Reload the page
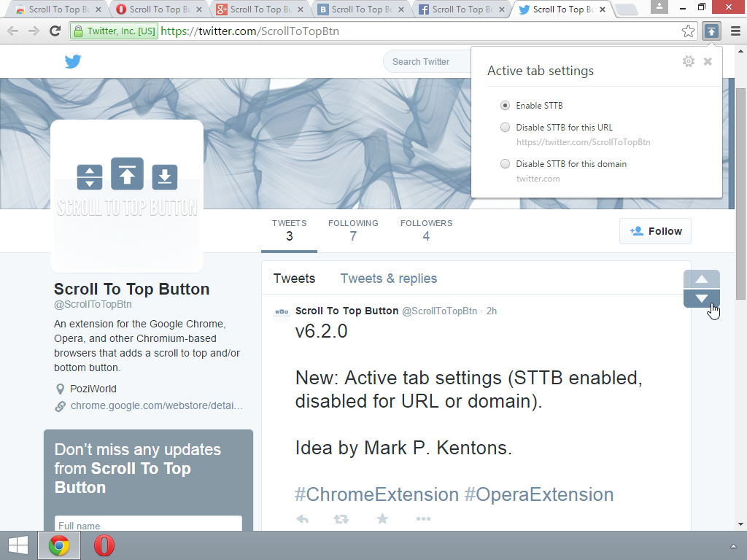747x560 pixels. pyautogui.click(x=55, y=31)
